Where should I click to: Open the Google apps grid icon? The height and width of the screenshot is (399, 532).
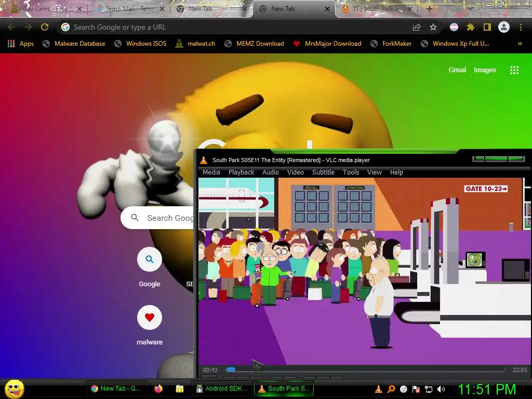click(x=514, y=70)
